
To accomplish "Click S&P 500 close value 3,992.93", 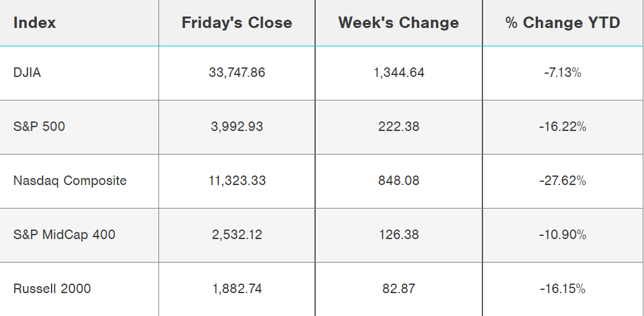I will (237, 127).
